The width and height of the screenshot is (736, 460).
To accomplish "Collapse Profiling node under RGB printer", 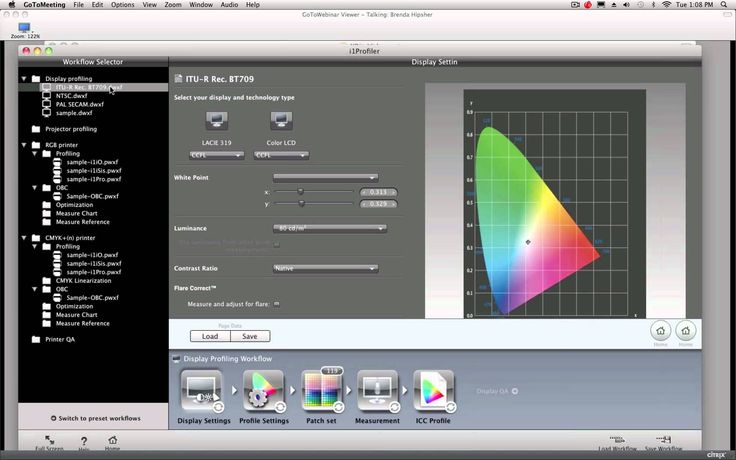I will point(35,153).
